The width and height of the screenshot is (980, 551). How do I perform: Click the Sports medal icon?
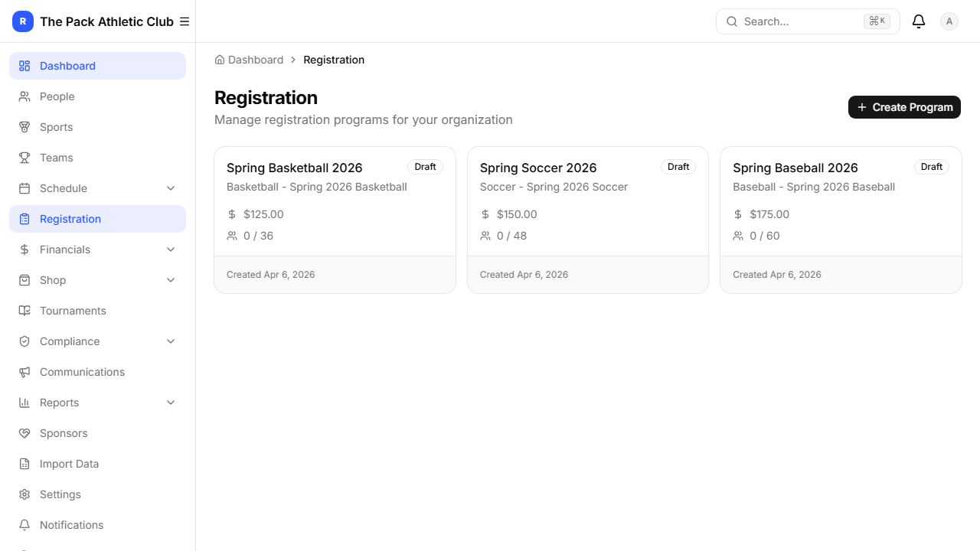[24, 127]
